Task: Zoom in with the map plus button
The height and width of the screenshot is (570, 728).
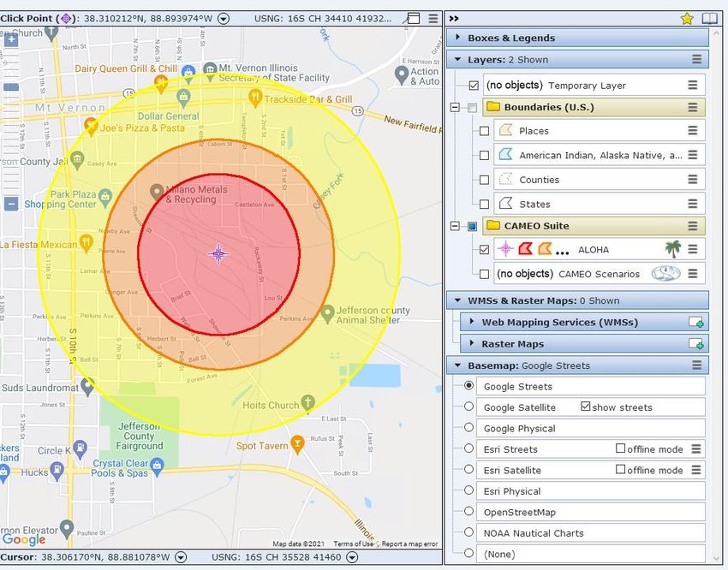Action: [11, 40]
